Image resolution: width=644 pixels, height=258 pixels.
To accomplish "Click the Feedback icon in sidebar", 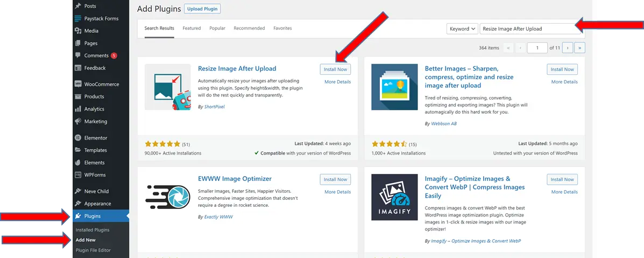I will pos(77,68).
